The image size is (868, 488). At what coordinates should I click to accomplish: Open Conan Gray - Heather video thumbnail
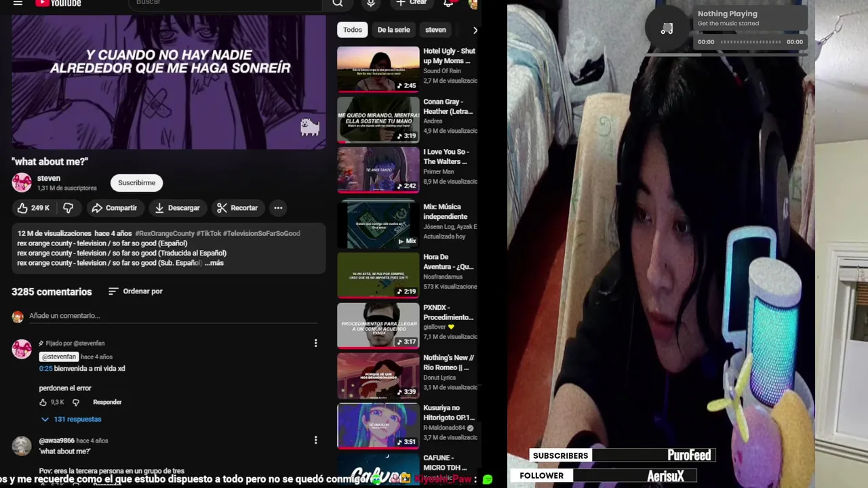pos(378,119)
